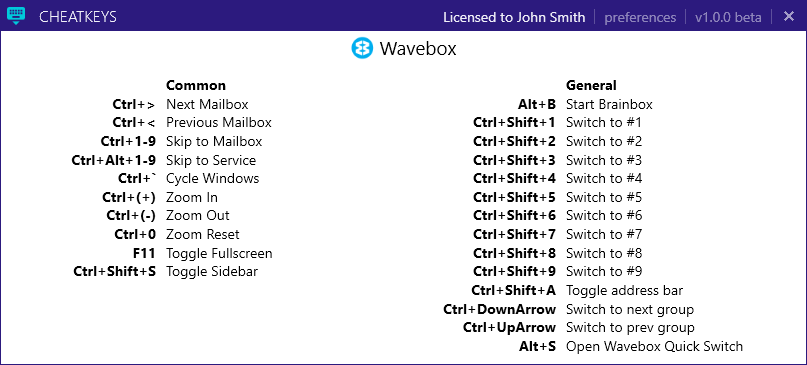
Task: Click the Switch to #5 entry
Action: coord(557,197)
